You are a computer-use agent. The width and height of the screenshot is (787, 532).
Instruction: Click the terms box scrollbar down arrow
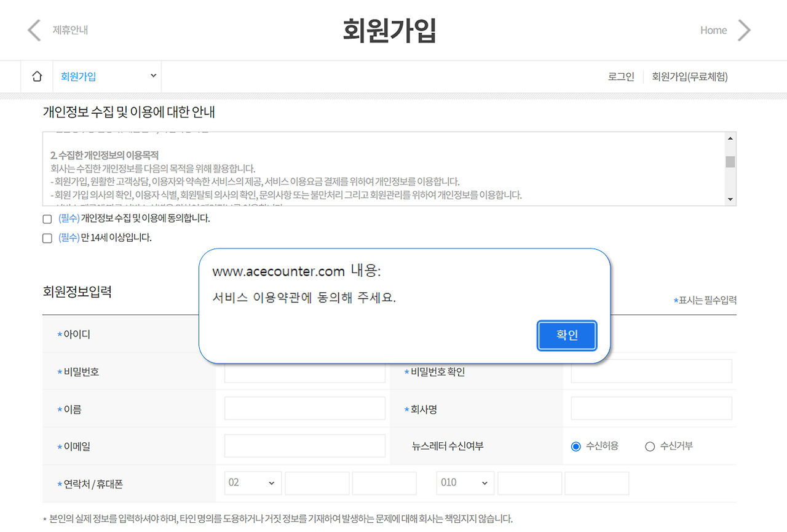(730, 199)
